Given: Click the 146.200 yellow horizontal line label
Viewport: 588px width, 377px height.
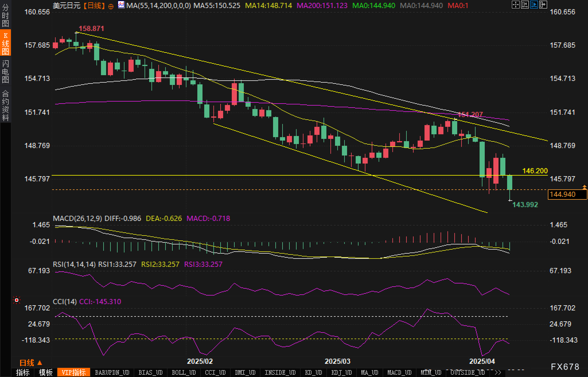Looking at the screenshot, I should [535, 171].
